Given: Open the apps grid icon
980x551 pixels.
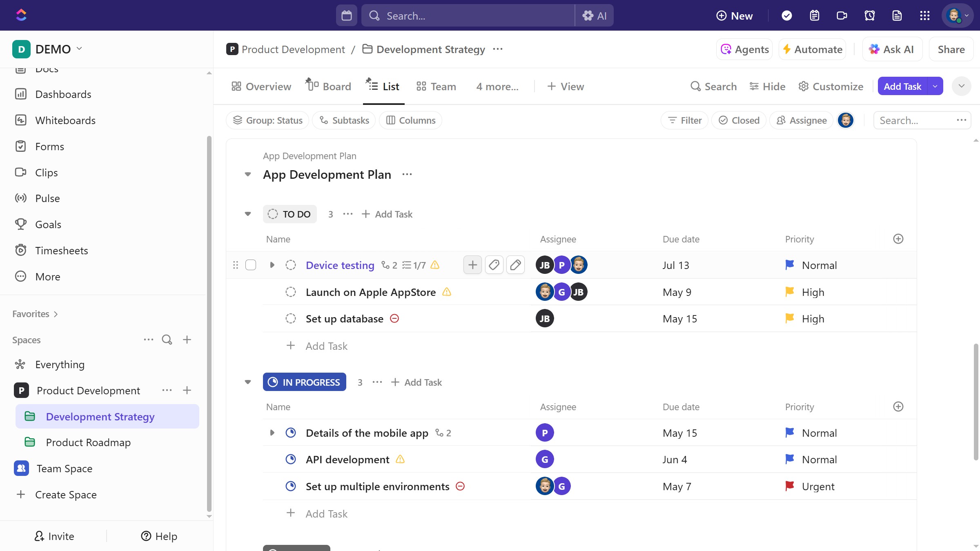Looking at the screenshot, I should tap(925, 16).
